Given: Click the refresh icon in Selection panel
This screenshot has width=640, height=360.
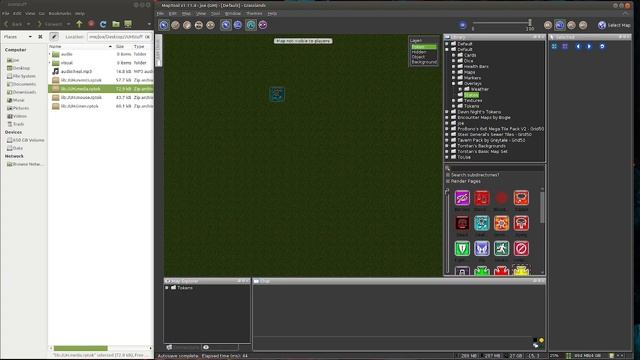Looking at the screenshot, I should (602, 47).
